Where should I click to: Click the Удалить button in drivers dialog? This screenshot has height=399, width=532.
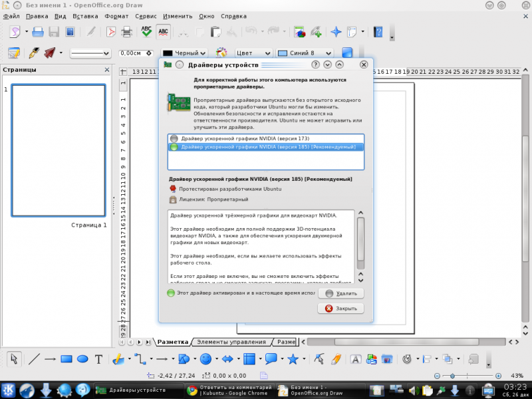pos(341,293)
